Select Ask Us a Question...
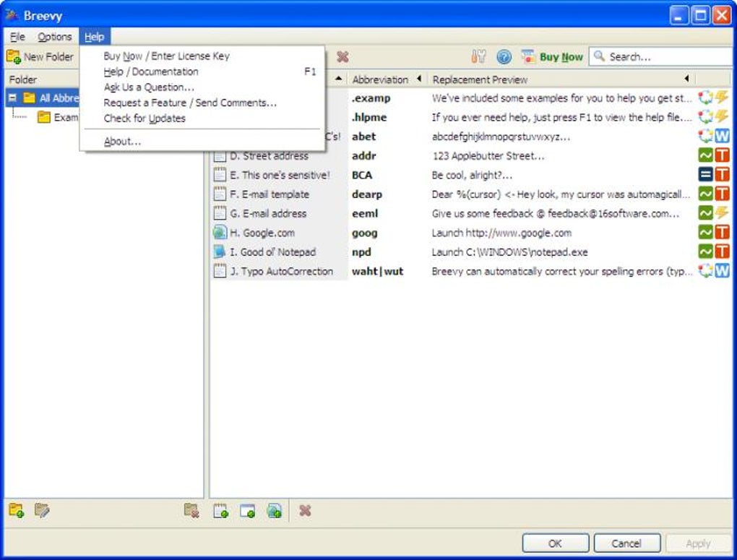This screenshot has height=560, width=737. pyautogui.click(x=203, y=87)
